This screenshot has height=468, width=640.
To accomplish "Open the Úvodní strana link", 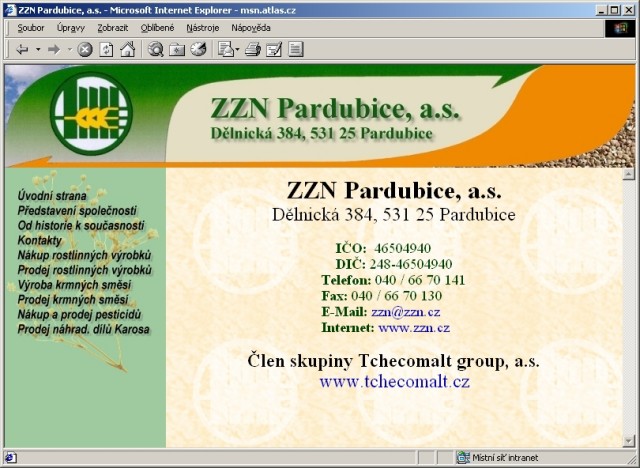I will point(52,196).
